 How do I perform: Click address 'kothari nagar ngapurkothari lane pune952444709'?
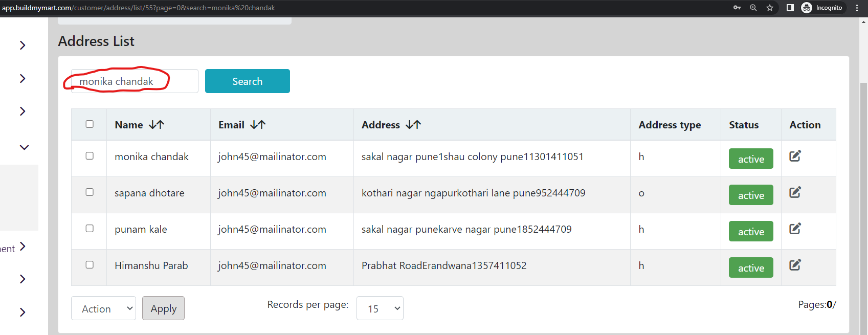click(474, 193)
